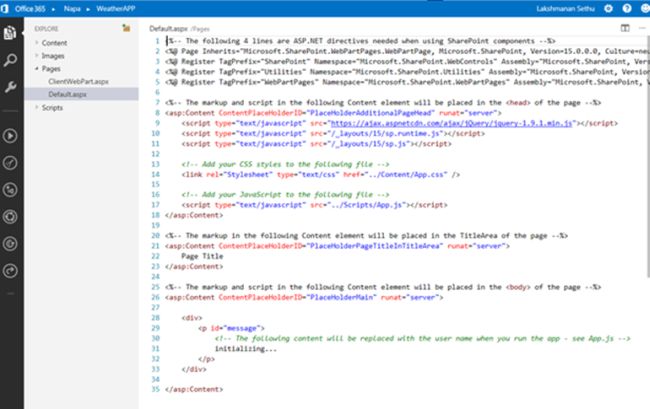650x409 pixels.
Task: Open the sidebar ellipsis for more commands
Action: click(x=10, y=293)
